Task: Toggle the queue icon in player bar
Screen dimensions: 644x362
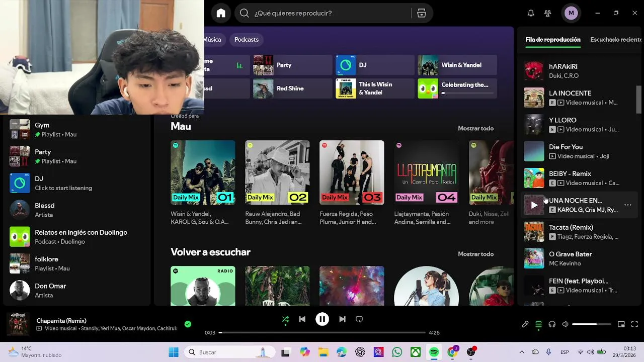Action: [538, 324]
